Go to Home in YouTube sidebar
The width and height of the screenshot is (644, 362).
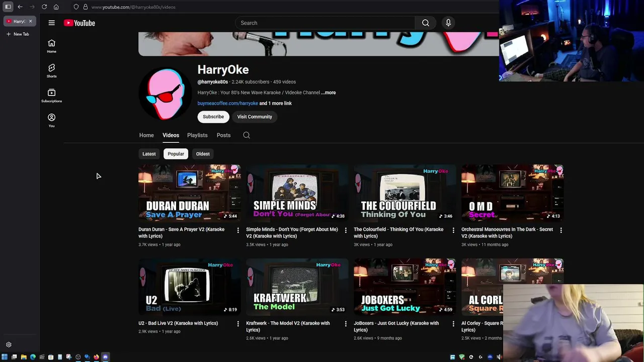(x=51, y=46)
